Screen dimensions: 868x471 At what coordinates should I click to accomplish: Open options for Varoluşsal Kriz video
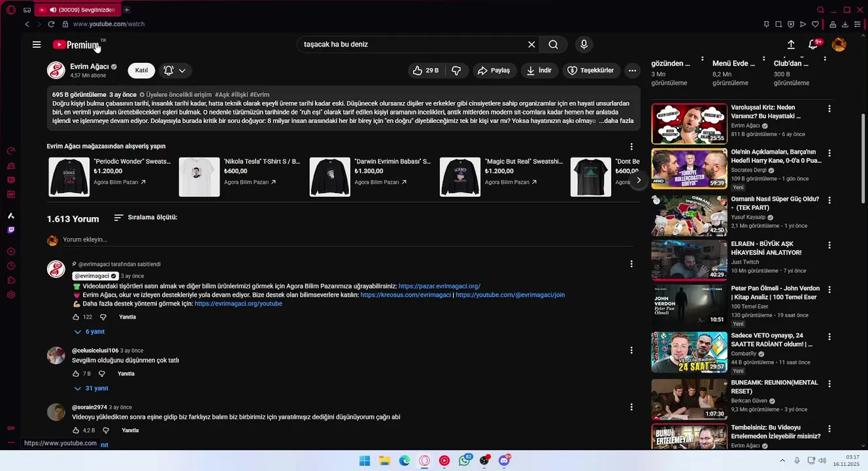[x=829, y=109]
